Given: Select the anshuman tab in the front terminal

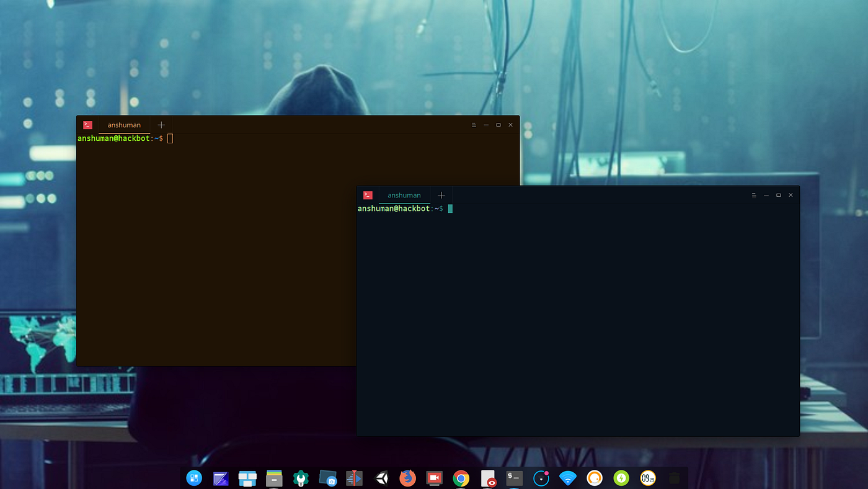Looking at the screenshot, I should (404, 195).
